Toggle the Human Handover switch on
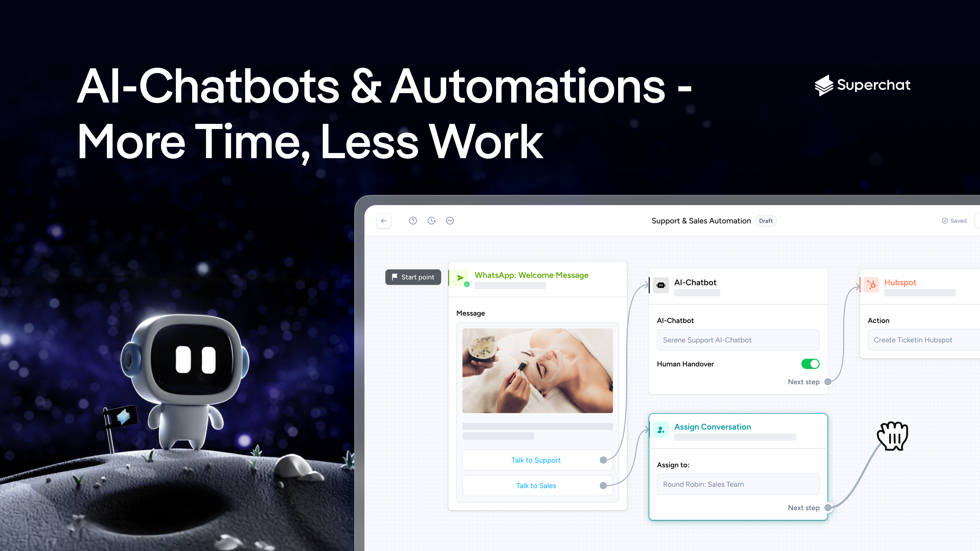980x551 pixels. click(x=810, y=364)
